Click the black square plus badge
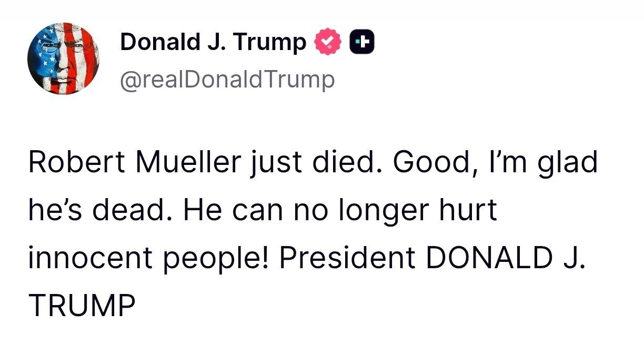The image size is (644, 343). tap(363, 42)
